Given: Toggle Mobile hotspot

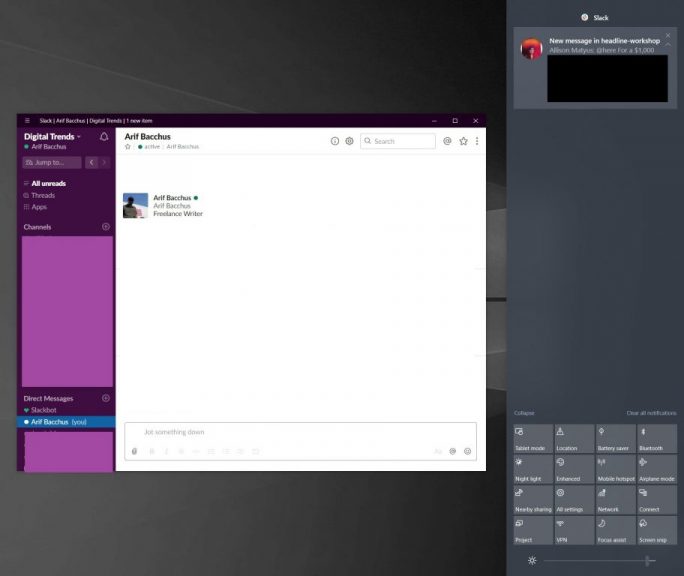Looking at the screenshot, I should point(616,469).
